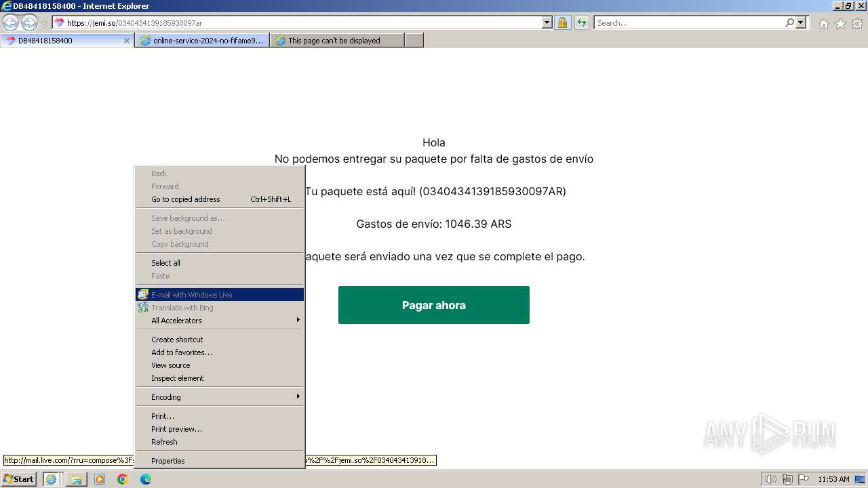
Task: Click the 11:53 AM system clock
Action: 833,479
